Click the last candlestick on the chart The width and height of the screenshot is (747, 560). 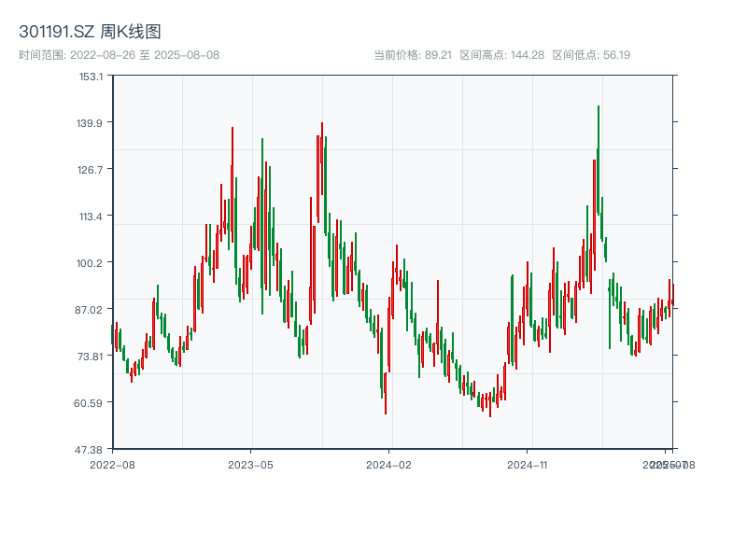(x=670, y=294)
